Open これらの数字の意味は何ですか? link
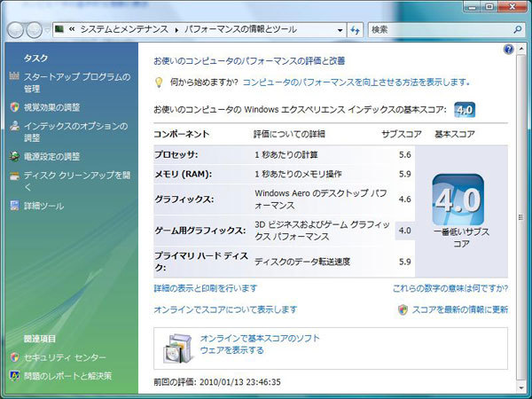 (x=450, y=288)
